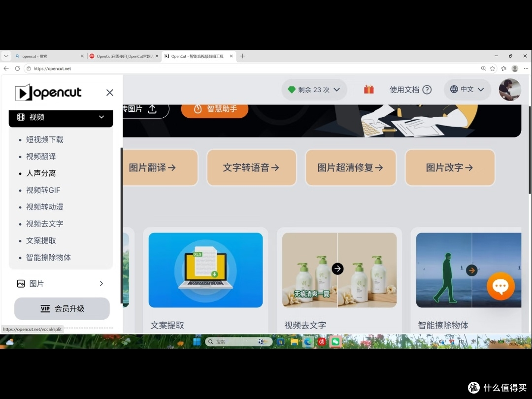Open NetEase Cloud Music taskbar icon
This screenshot has width=532, height=399.
322,342
